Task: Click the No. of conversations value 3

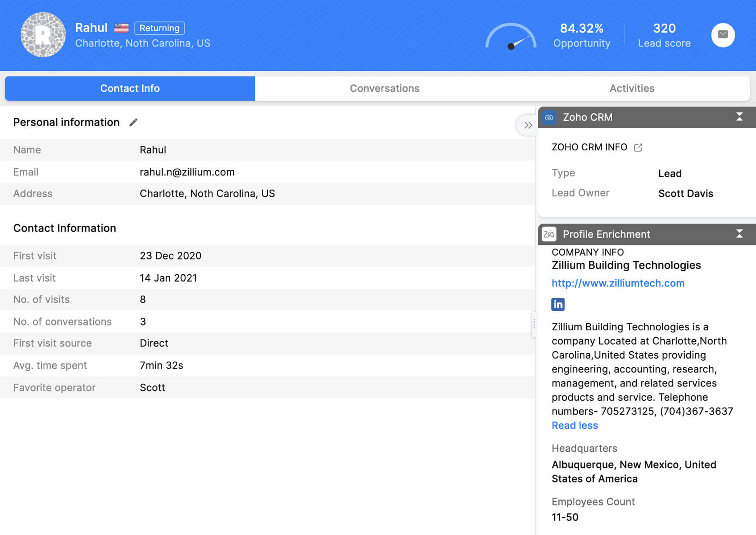Action: click(x=143, y=322)
